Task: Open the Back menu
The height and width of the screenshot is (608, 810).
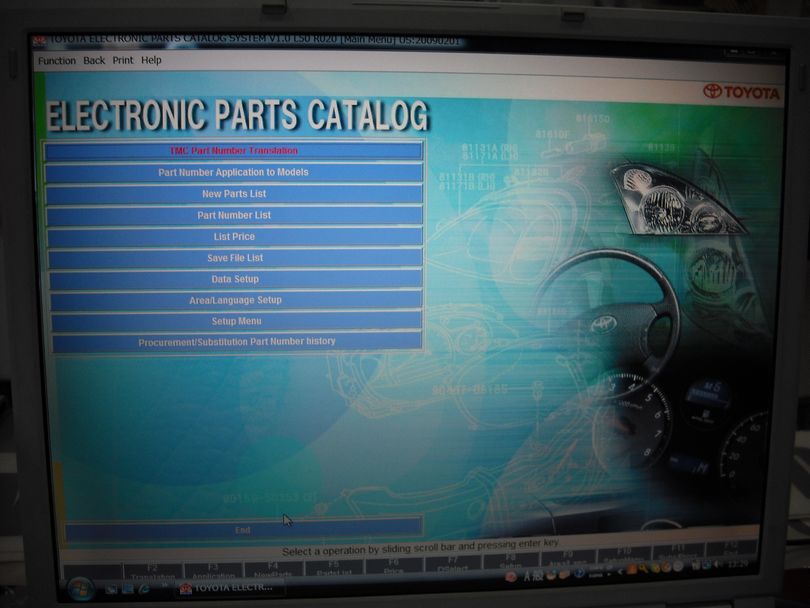Action: click(94, 60)
